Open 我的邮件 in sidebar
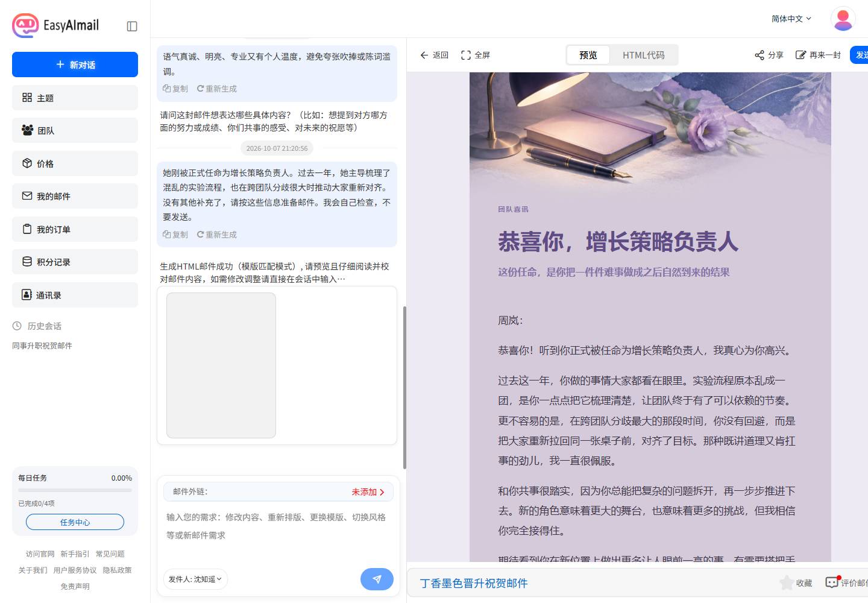868x603 pixels. tap(75, 196)
